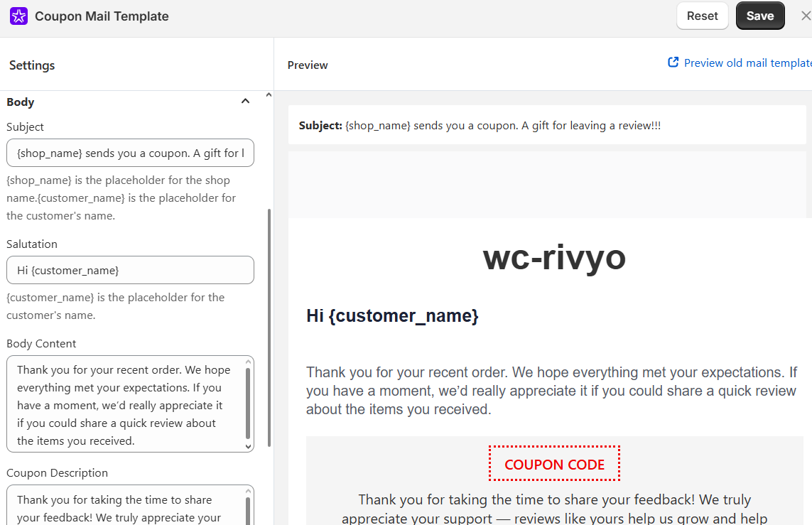The width and height of the screenshot is (812, 525).
Task: Click the Coupon Mail Template title
Action: click(x=102, y=16)
